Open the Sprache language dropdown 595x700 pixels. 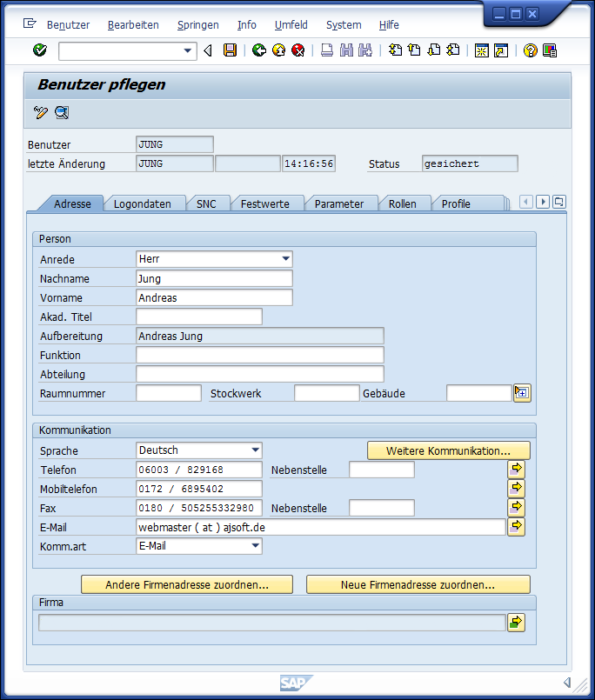click(255, 450)
